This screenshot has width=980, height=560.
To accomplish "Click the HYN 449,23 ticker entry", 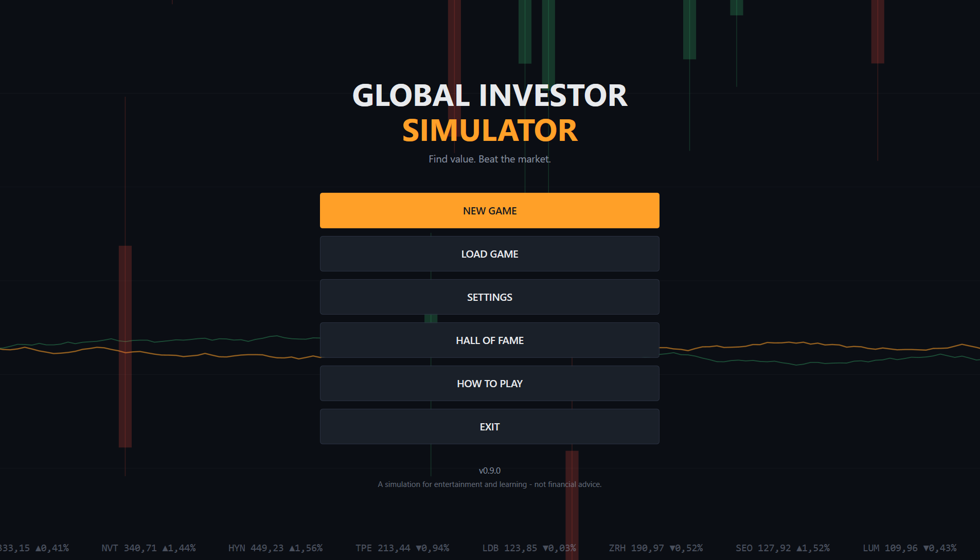I will pyautogui.click(x=275, y=548).
